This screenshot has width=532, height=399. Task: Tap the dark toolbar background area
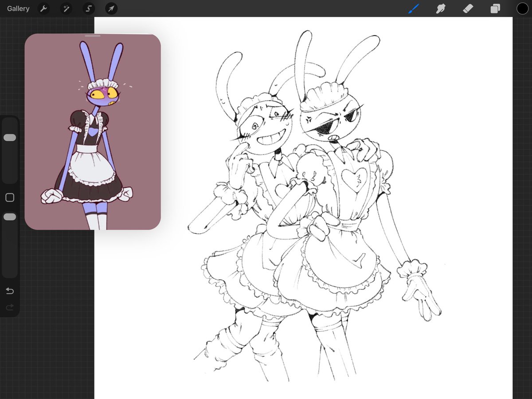(266, 8)
